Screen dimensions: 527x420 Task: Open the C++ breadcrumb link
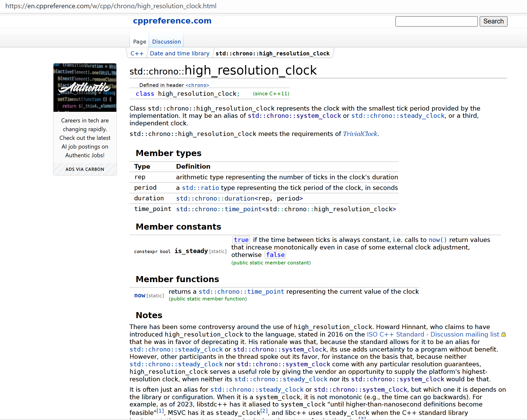tap(137, 53)
